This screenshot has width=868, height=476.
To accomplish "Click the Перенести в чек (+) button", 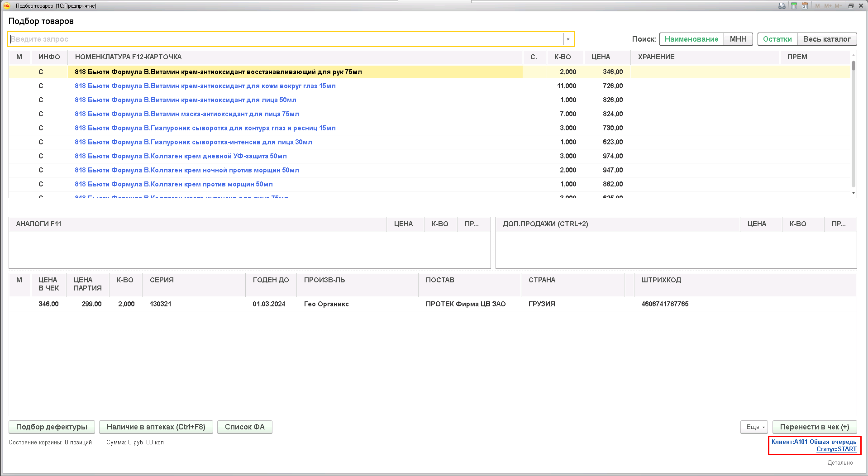I will (x=814, y=427).
